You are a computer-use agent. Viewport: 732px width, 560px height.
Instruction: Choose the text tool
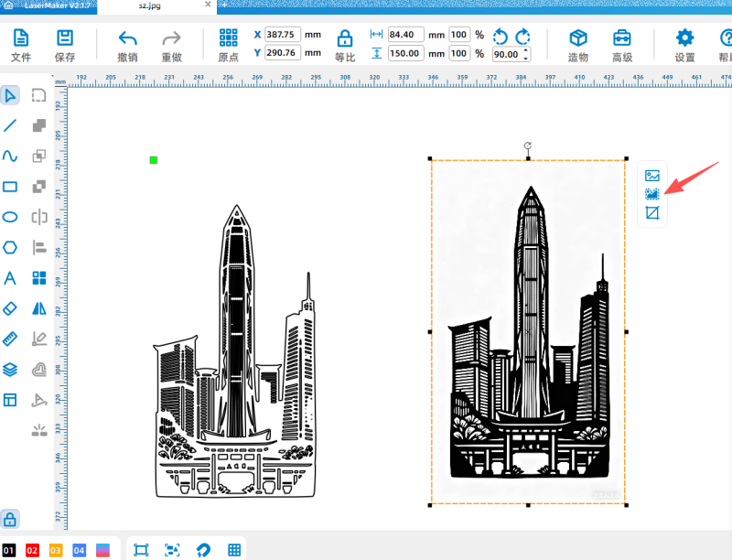click(10, 278)
